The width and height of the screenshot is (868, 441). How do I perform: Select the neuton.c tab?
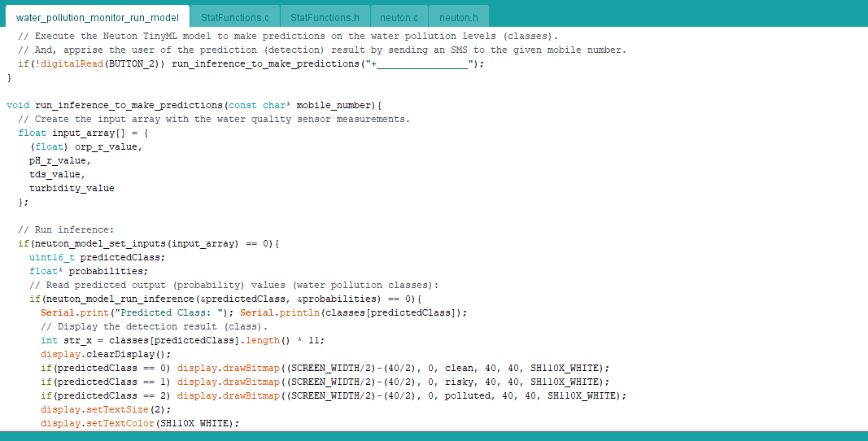tap(399, 16)
